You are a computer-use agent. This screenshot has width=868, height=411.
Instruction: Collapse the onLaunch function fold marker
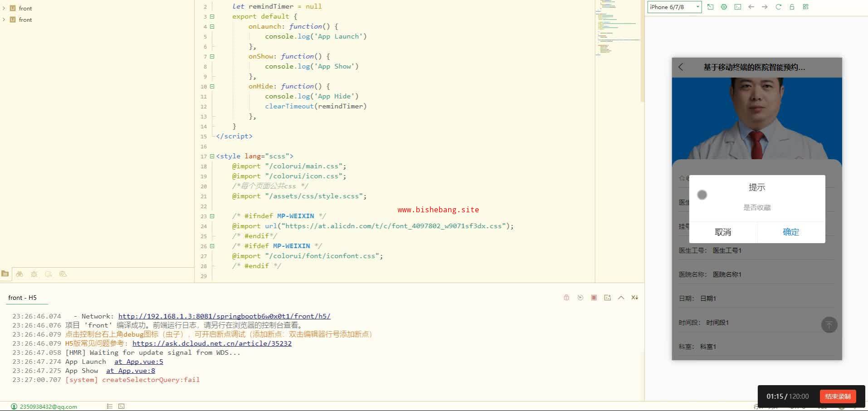tap(212, 27)
